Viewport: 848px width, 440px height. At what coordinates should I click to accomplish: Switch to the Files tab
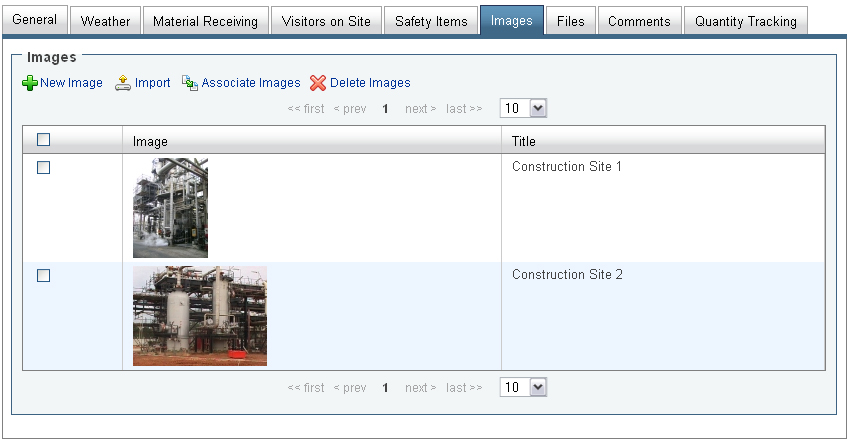pyautogui.click(x=571, y=21)
